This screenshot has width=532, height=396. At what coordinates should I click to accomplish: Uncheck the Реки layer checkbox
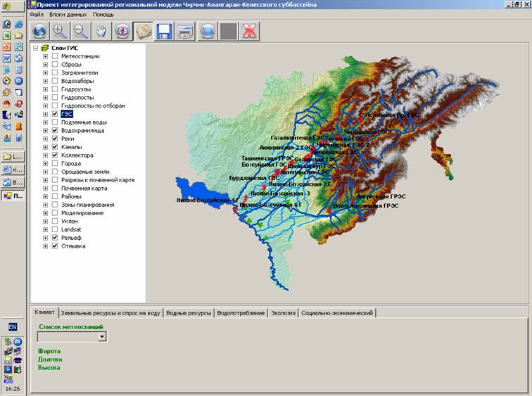click(55, 139)
